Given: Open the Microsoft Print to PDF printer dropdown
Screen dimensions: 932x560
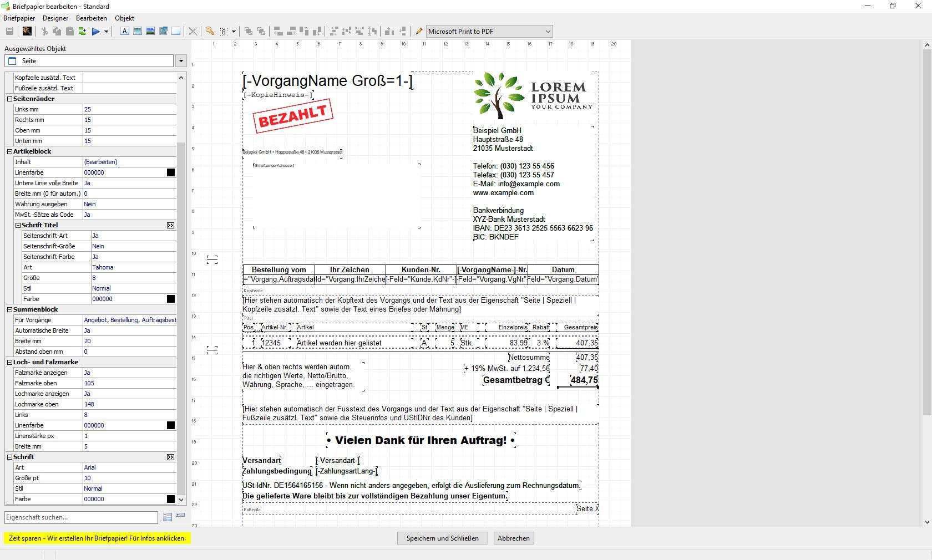Looking at the screenshot, I should point(548,32).
